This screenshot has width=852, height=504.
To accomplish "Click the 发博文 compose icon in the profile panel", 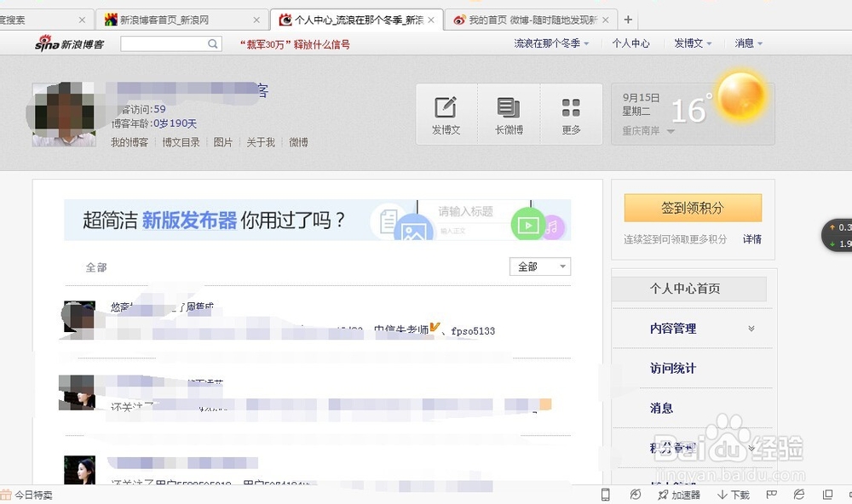I will click(x=446, y=107).
